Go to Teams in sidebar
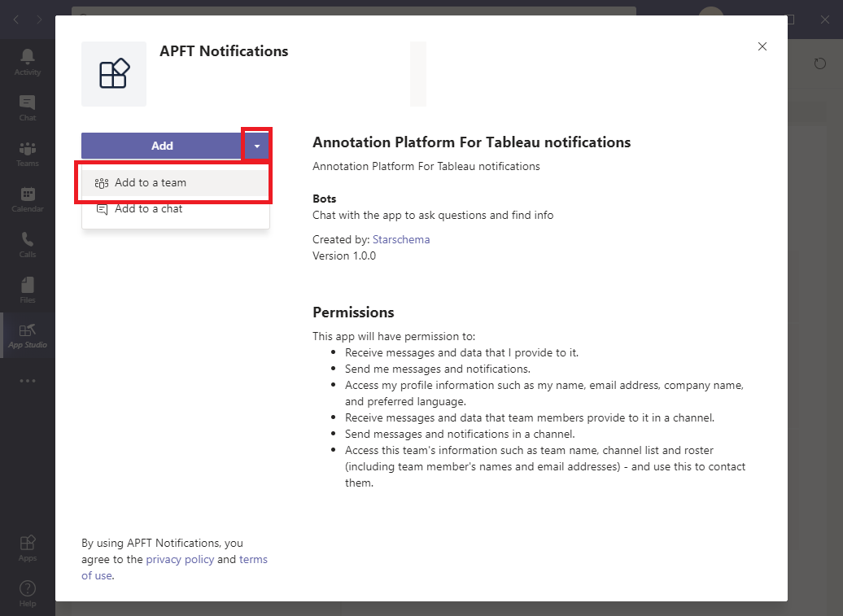Screen dimensions: 843x616 28,152
